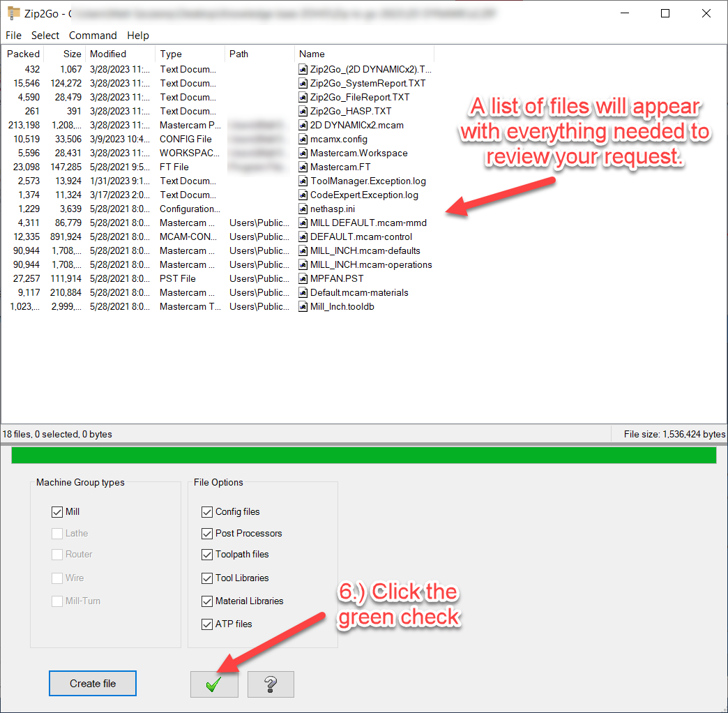Open the Select menu
Screen dimensions: 728x713
[45, 36]
